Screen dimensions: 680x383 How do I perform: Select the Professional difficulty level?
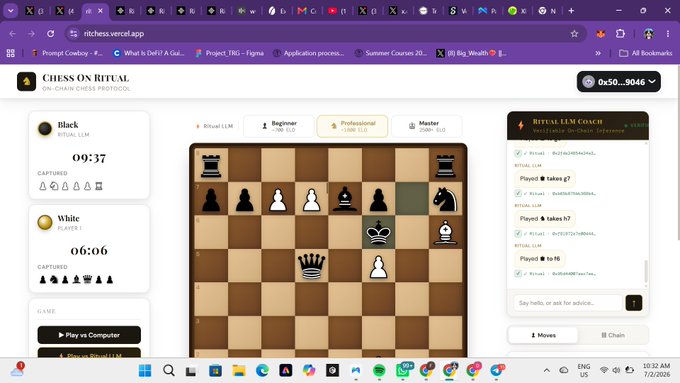(x=352, y=126)
